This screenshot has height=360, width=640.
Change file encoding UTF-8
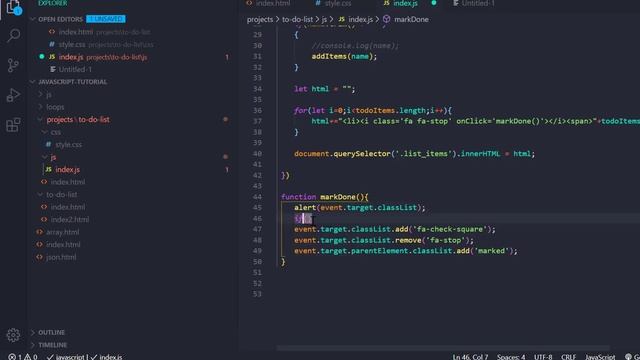pyautogui.click(x=543, y=357)
